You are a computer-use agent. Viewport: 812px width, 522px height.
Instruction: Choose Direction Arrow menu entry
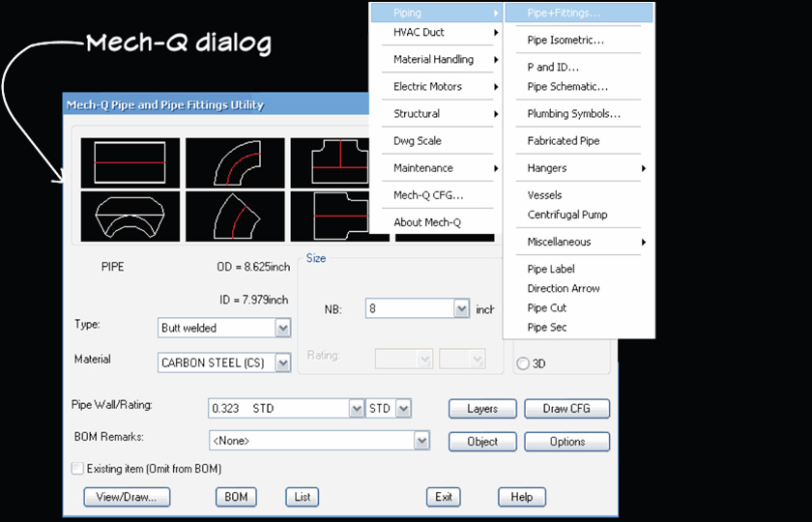click(579, 288)
